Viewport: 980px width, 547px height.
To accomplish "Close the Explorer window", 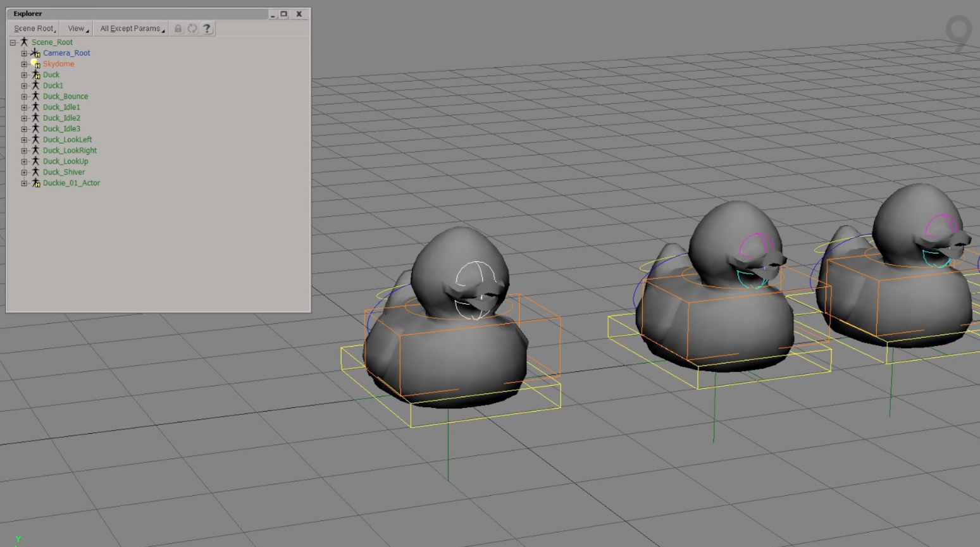I will (299, 14).
